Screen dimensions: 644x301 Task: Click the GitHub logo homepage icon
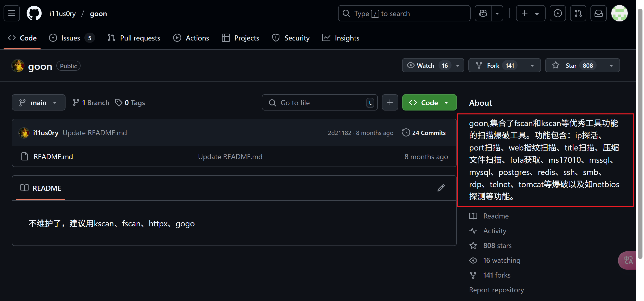34,13
